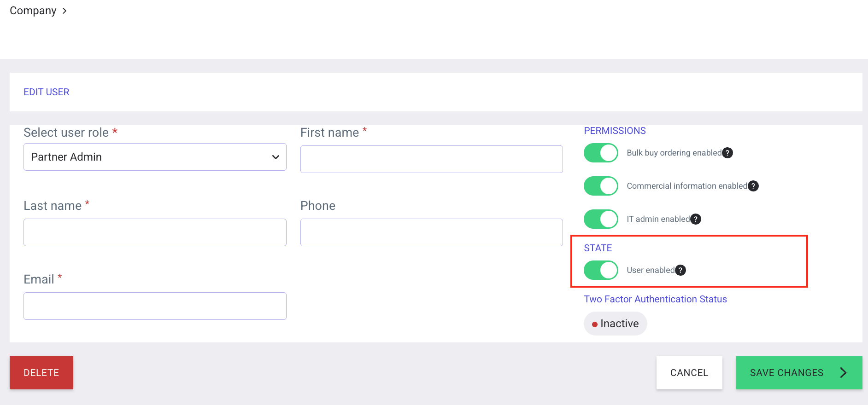Click the Email input field
The image size is (868, 405).
tap(155, 306)
